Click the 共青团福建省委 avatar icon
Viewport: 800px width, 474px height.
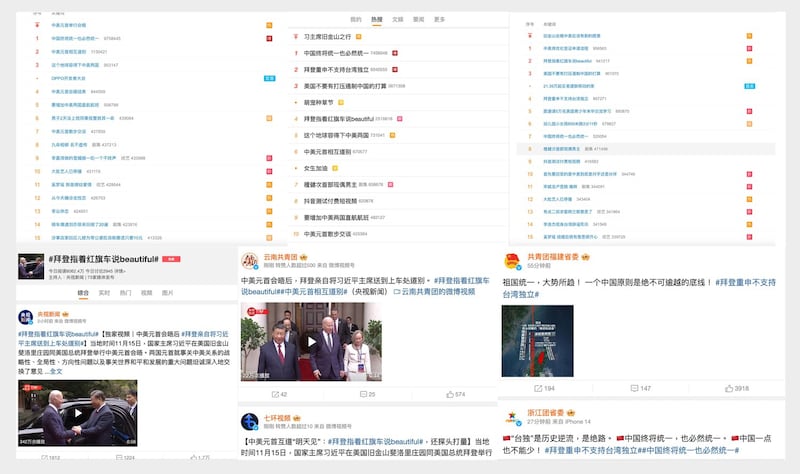(x=511, y=261)
